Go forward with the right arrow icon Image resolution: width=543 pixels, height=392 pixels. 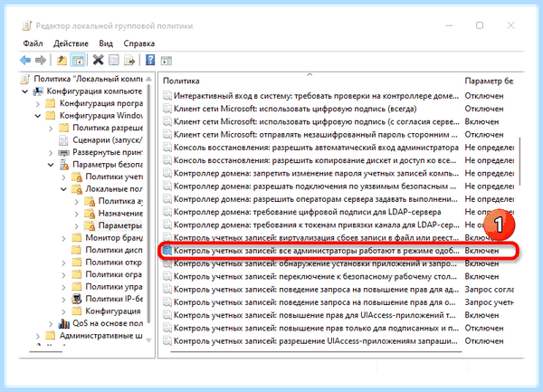(41, 61)
